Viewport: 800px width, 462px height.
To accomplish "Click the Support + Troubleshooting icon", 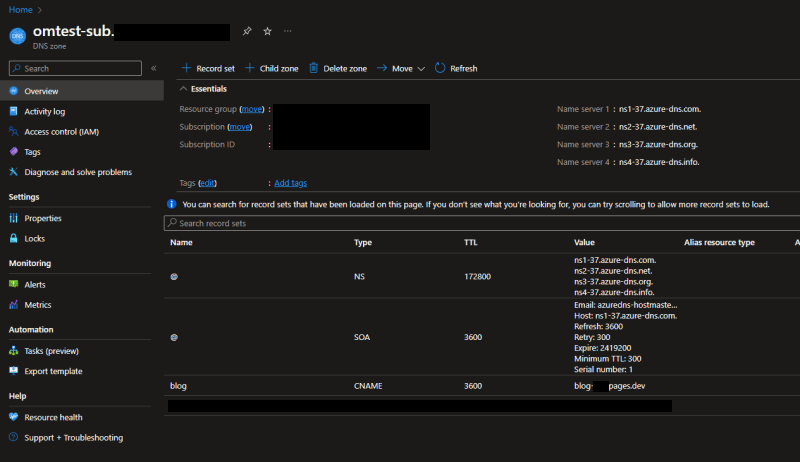I will (14, 437).
